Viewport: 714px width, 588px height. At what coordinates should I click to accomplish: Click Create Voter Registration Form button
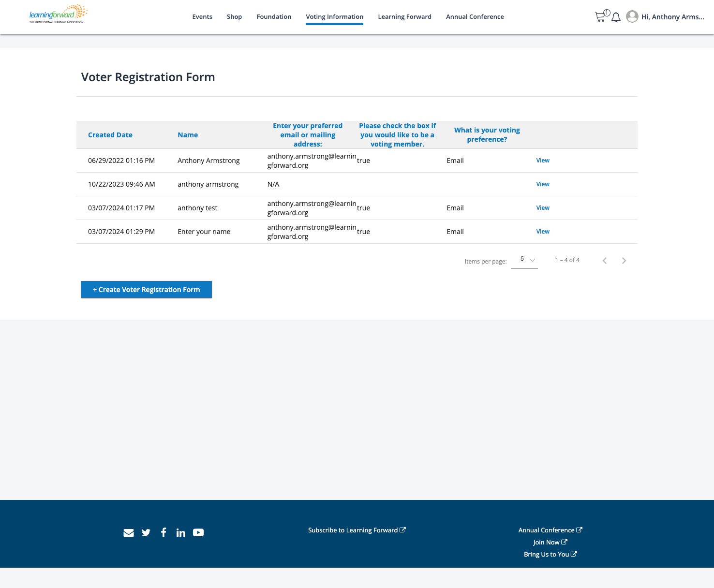(x=147, y=290)
